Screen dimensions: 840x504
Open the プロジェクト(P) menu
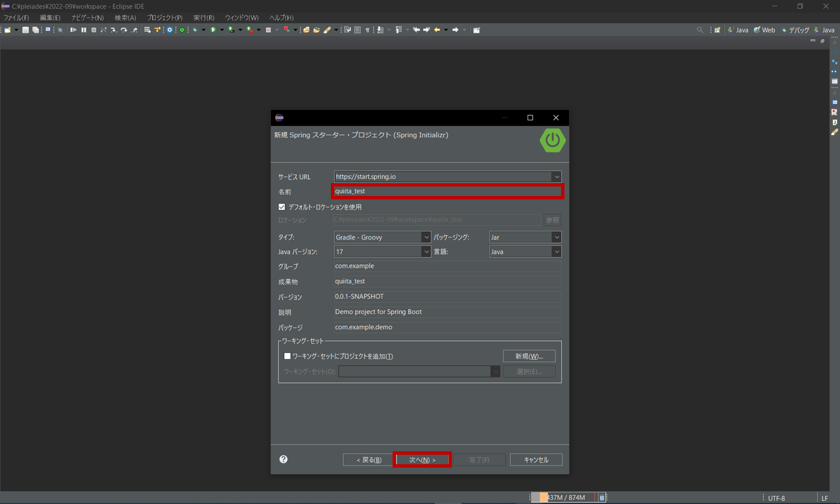coord(165,17)
